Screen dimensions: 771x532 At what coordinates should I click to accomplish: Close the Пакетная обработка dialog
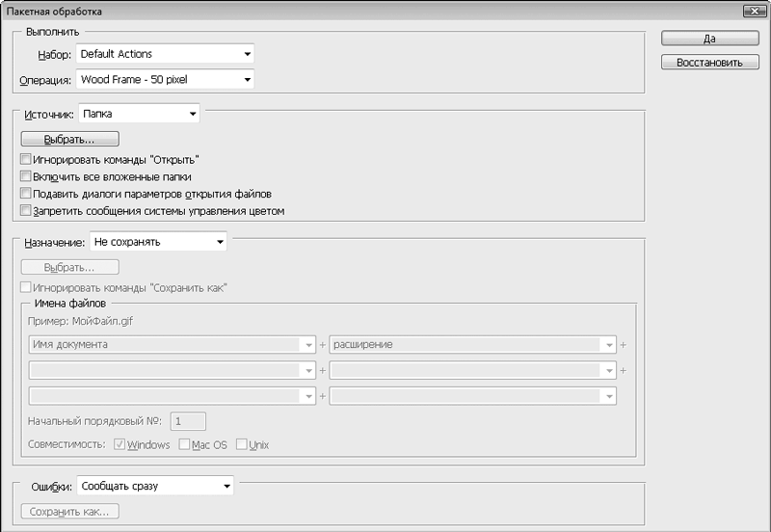click(755, 11)
